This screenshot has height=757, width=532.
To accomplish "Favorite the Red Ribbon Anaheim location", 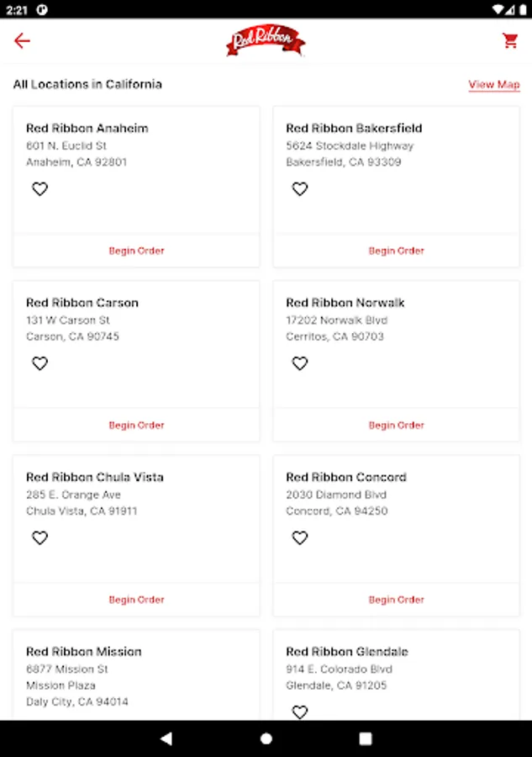I will point(40,189).
